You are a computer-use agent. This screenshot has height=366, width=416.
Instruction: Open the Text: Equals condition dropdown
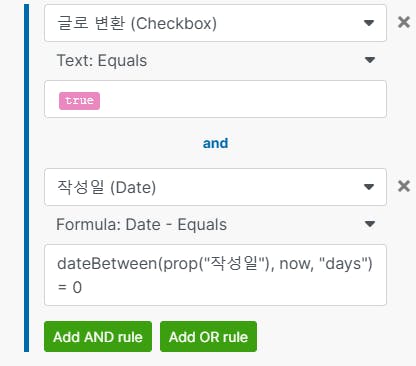pos(215,60)
